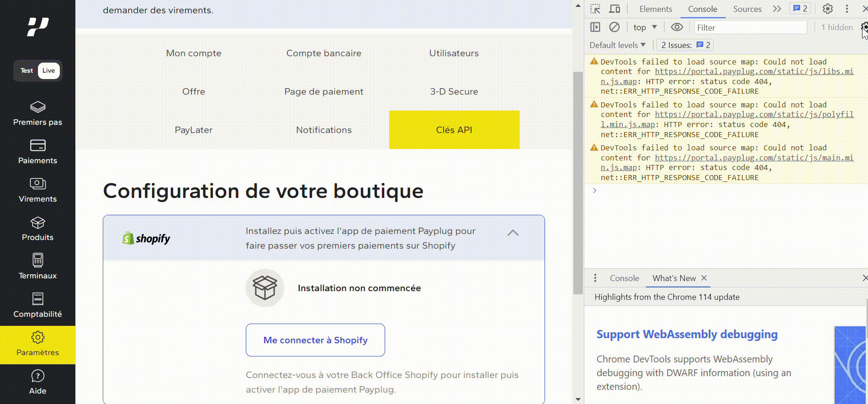Image resolution: width=868 pixels, height=404 pixels.
Task: Click the Payplug logo icon
Action: click(x=37, y=27)
